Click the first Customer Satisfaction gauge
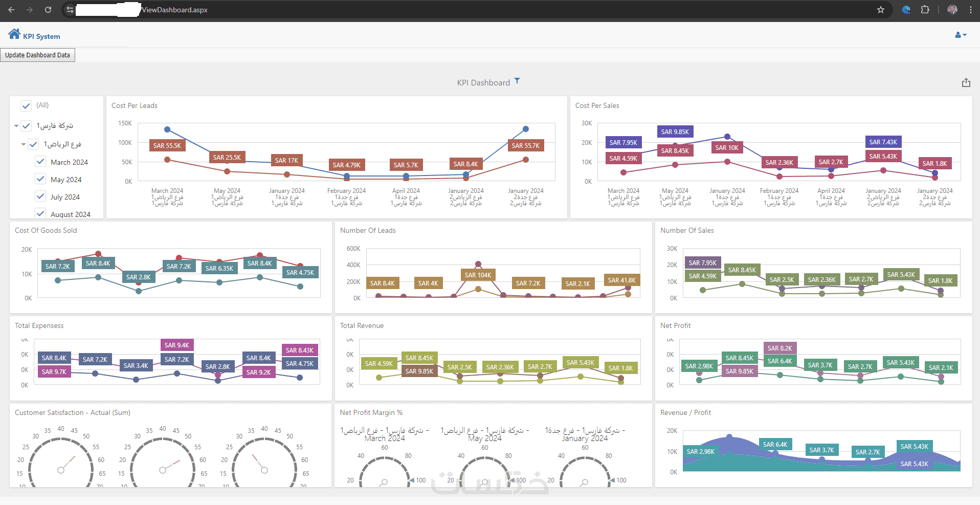This screenshot has height=505, width=980. click(x=61, y=463)
